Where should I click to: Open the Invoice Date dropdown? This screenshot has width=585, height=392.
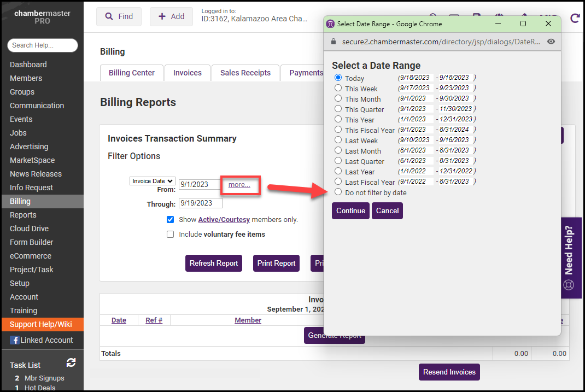(152, 181)
